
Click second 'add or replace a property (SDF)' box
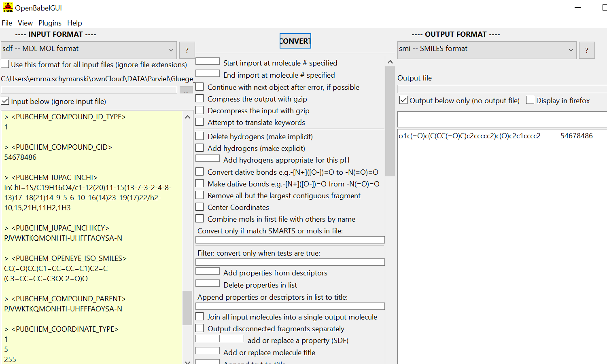tap(232, 339)
